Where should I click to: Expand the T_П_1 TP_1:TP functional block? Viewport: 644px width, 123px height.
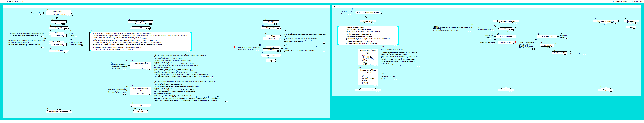[140, 66]
